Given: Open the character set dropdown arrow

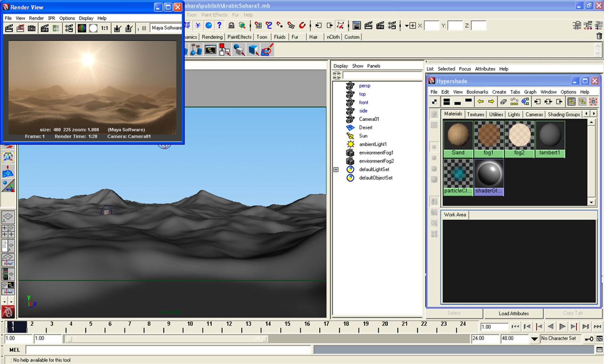Looking at the screenshot, I should pos(534,339).
